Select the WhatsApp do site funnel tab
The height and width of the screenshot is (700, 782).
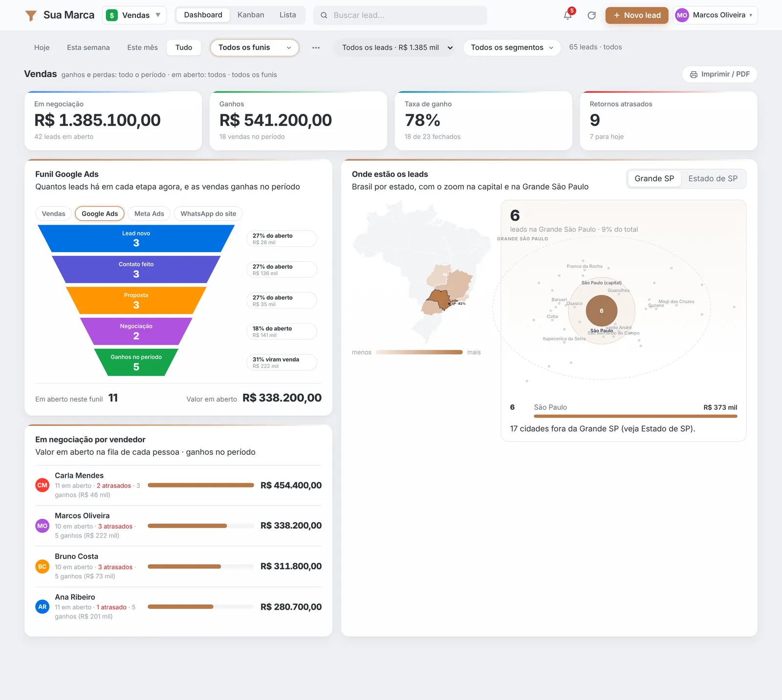(x=208, y=213)
